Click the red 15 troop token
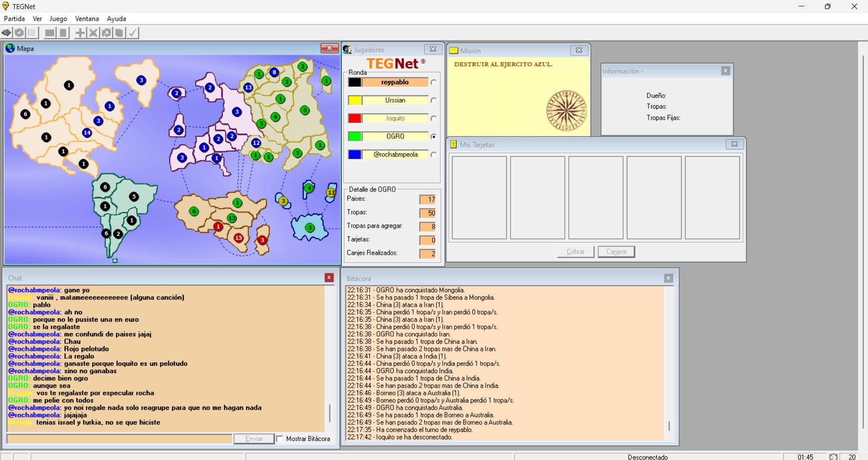The width and height of the screenshot is (868, 460). click(238, 237)
